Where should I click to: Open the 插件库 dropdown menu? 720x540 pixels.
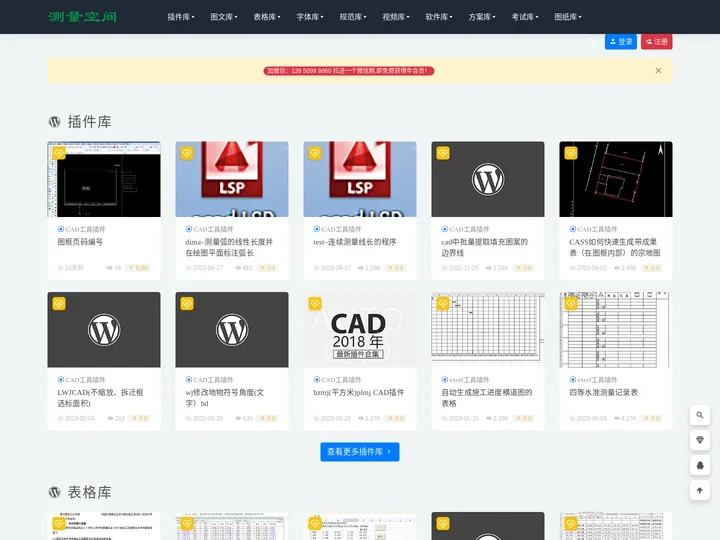180,17
